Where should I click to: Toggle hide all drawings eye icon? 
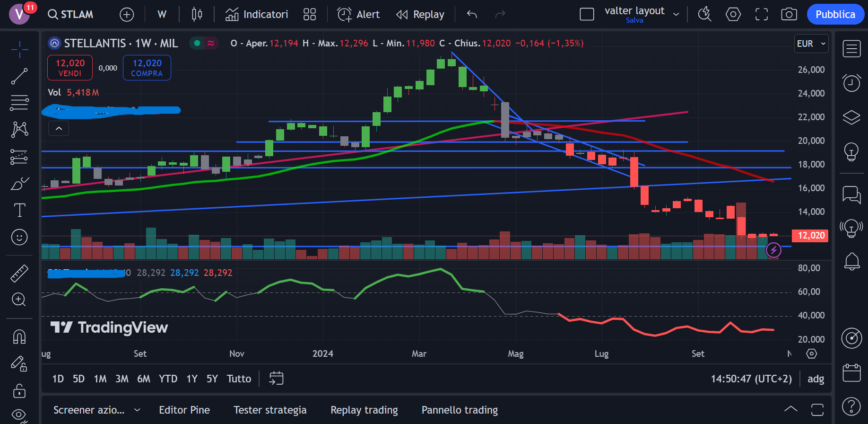pos(19,415)
